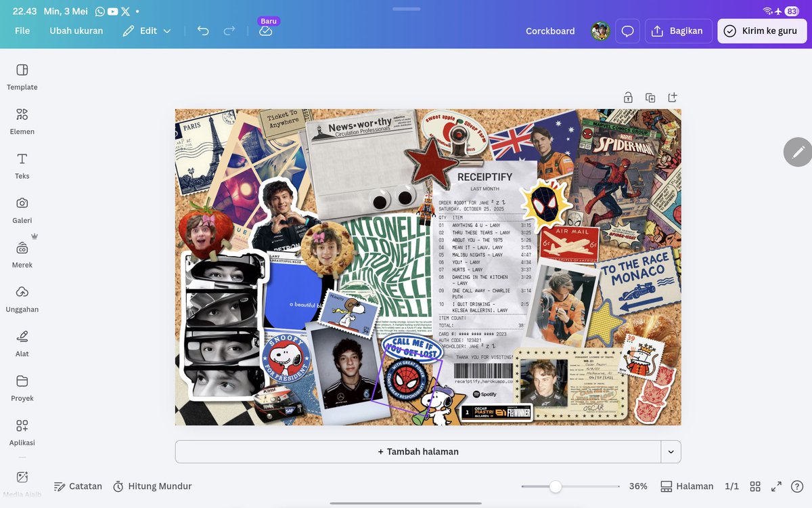Duplicate the page
The image size is (812, 508).
point(650,98)
